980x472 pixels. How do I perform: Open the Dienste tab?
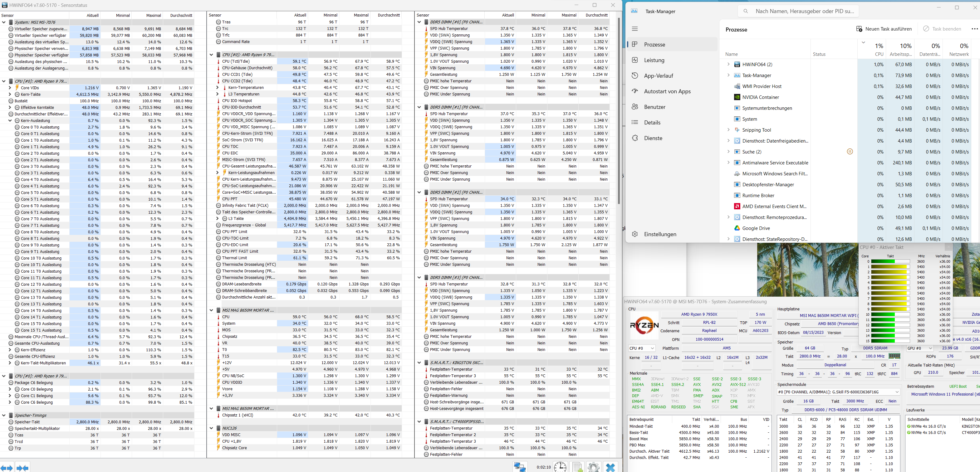(x=672, y=138)
